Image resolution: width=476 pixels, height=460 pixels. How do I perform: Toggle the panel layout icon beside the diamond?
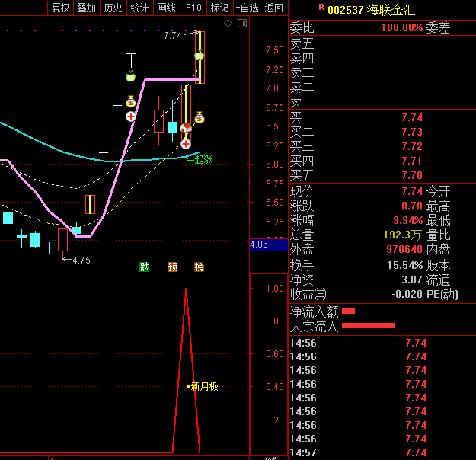[x=242, y=24]
